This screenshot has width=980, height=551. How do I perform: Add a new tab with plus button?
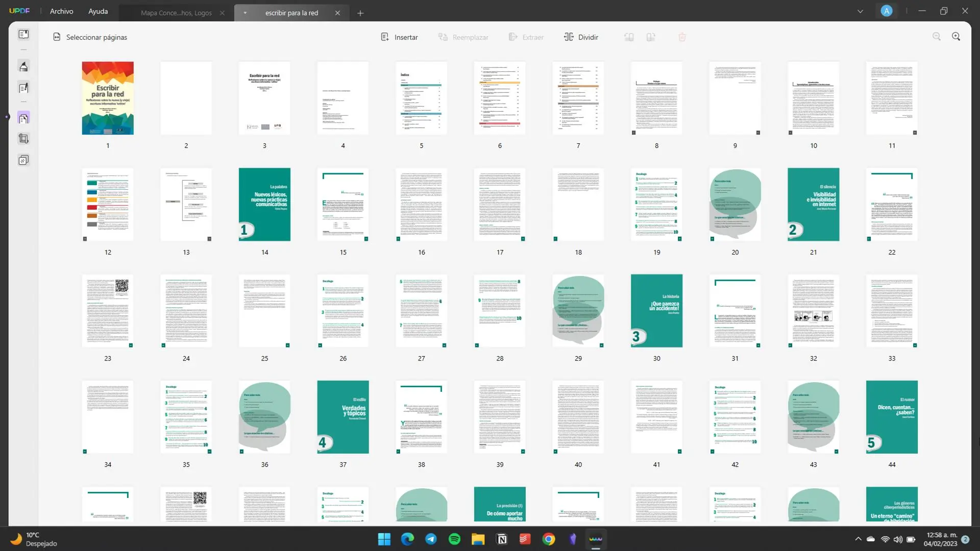click(360, 13)
